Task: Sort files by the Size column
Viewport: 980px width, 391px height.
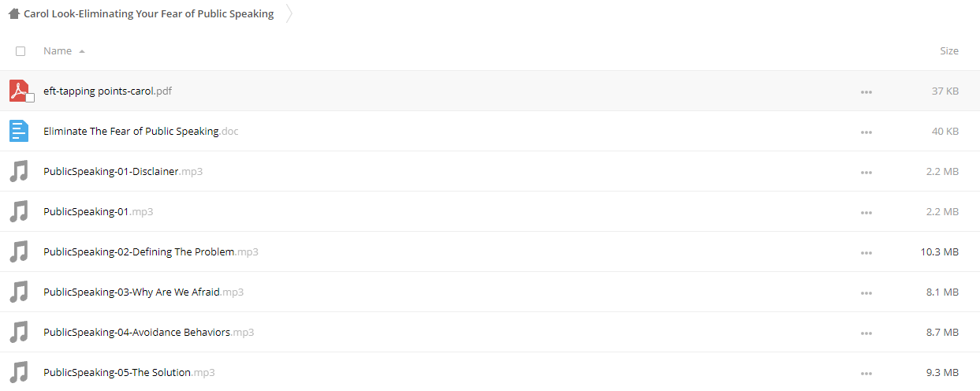Action: 949,50
